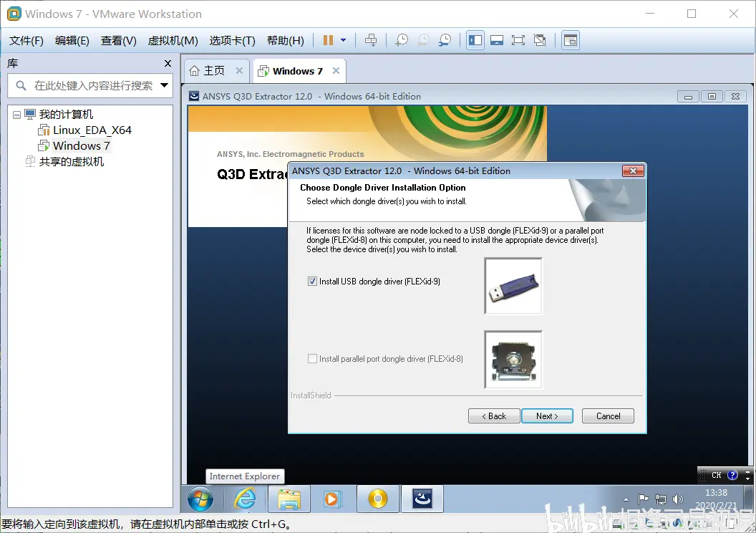Close the dongle driver dialog with X
Viewport: 756px width, 533px height.
click(x=633, y=171)
